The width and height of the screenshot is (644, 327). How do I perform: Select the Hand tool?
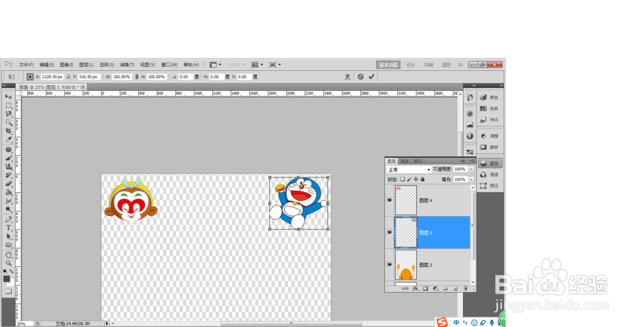coord(8,255)
